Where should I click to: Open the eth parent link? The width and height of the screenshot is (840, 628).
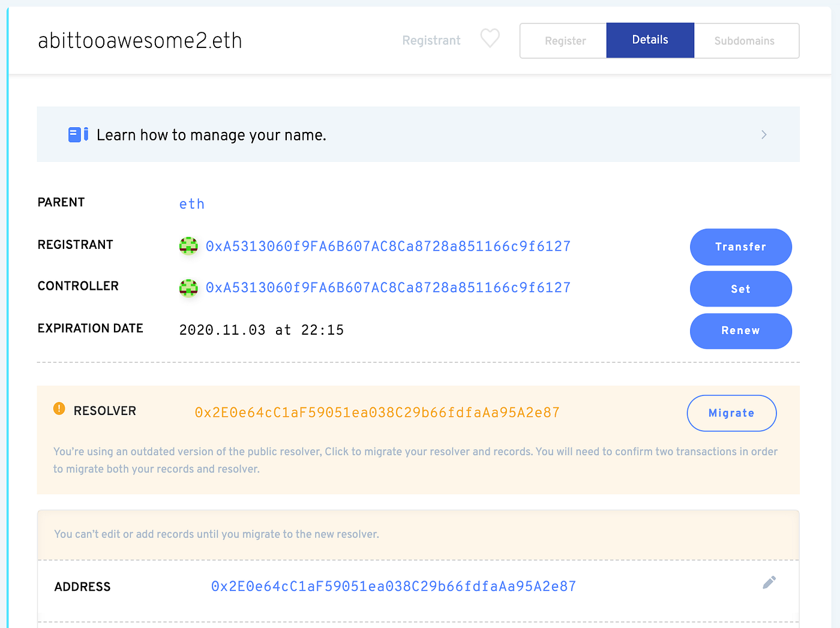pyautogui.click(x=192, y=204)
